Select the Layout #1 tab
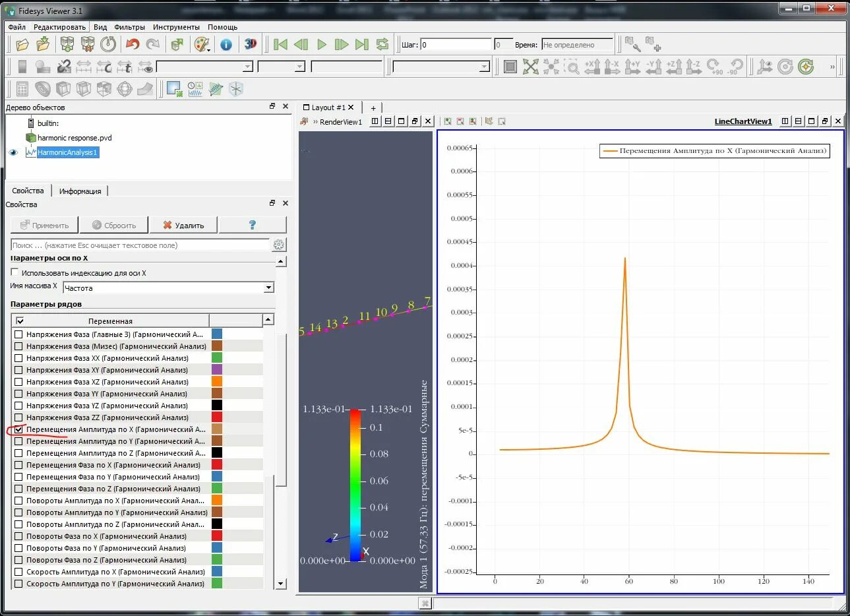This screenshot has height=616, width=850. click(x=328, y=108)
